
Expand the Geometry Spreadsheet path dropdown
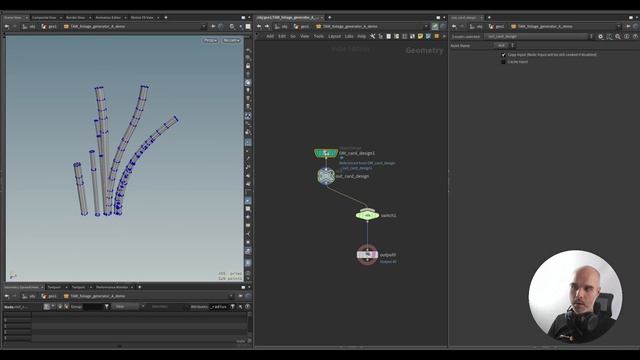click(x=231, y=296)
